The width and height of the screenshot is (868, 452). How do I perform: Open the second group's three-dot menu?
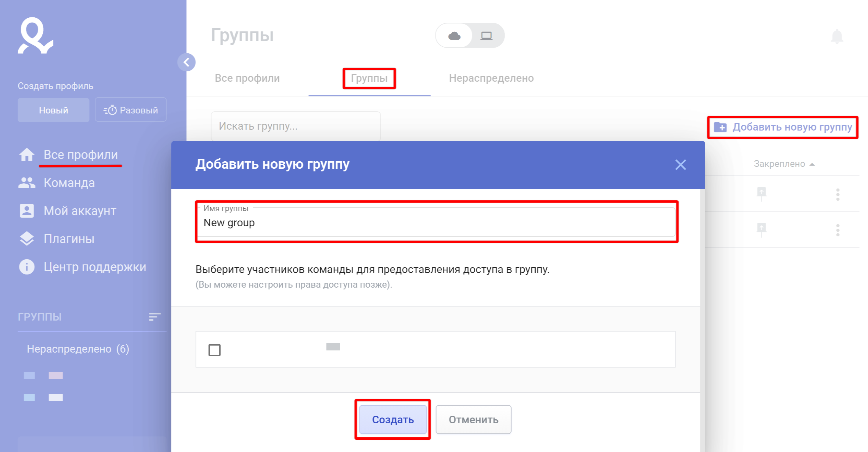(837, 230)
